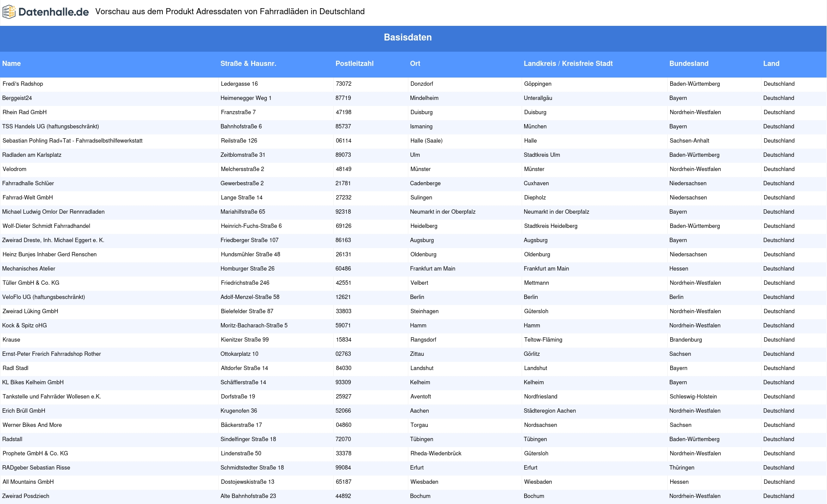Open the Datenhalle.de site name link

coord(53,12)
